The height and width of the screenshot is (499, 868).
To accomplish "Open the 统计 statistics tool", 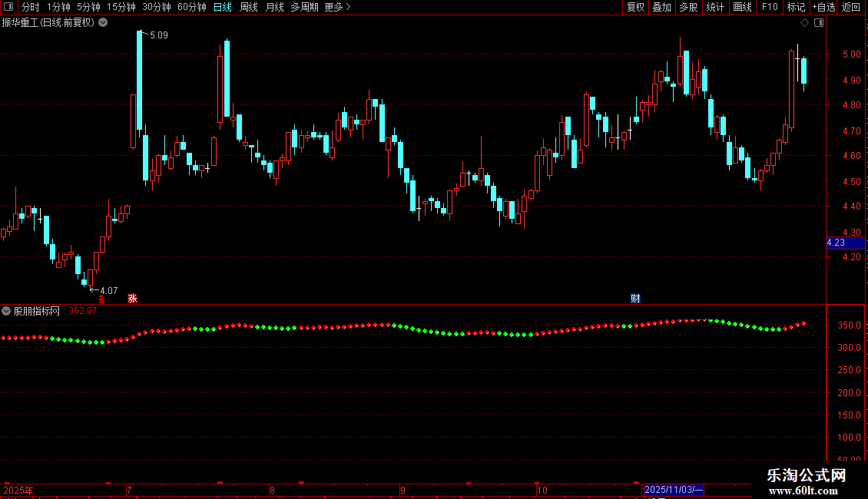I will [x=715, y=7].
